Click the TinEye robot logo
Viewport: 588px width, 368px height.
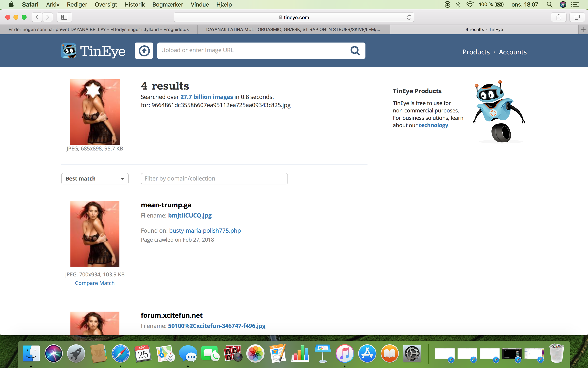(x=69, y=51)
